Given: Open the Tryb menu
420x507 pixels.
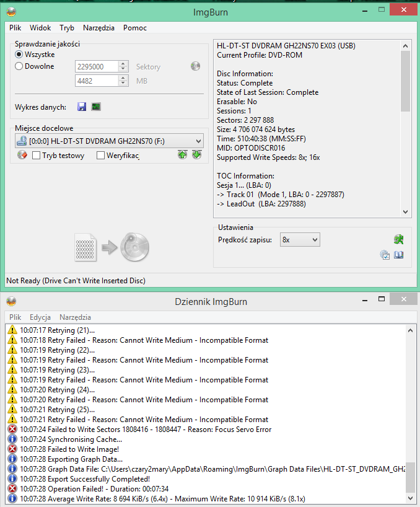Looking at the screenshot, I should [x=67, y=28].
